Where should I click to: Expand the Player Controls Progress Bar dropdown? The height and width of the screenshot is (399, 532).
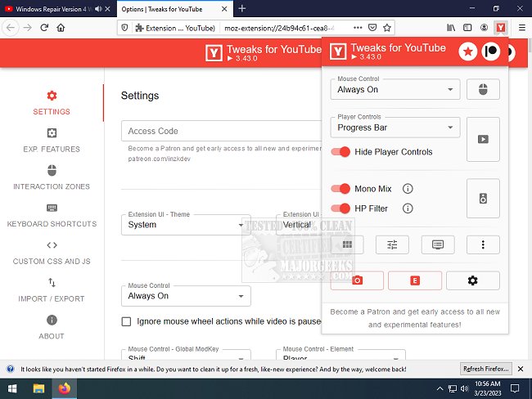pyautogui.click(x=395, y=128)
